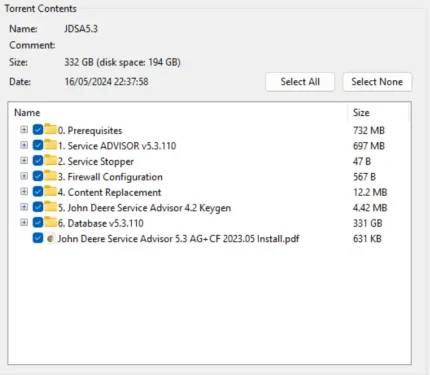Click the 631 KB size value

[x=367, y=239]
